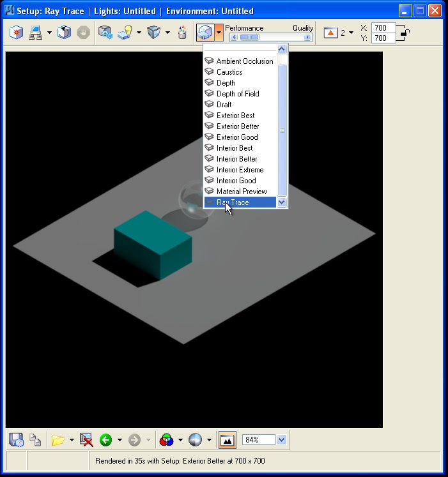Click the setup list scroll down arrow
This screenshot has width=448, height=477.
coord(282,202)
